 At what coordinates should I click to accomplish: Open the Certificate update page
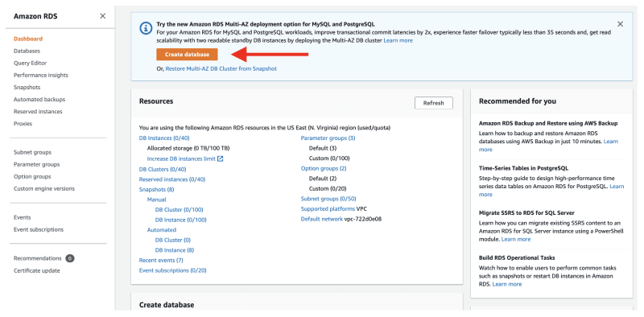click(x=36, y=270)
